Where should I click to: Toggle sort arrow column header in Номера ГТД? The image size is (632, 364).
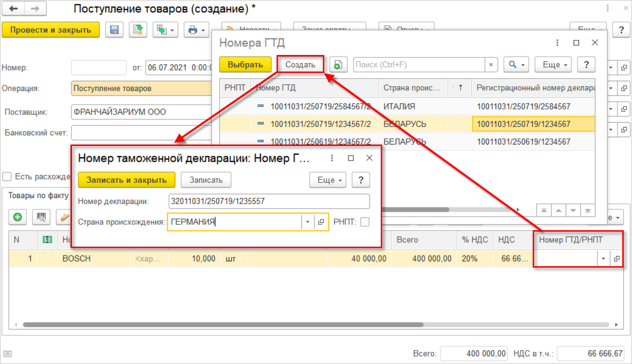460,88
